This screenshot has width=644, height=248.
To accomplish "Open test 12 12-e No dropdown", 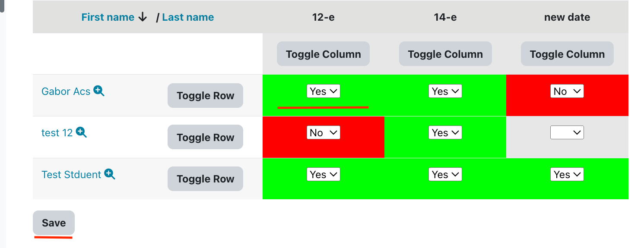I will 324,132.
